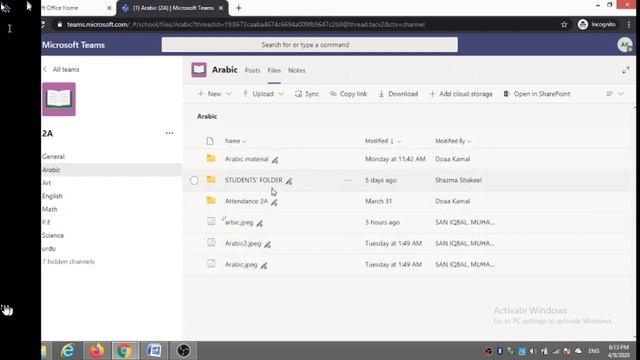Expand the Upload dropdown
Image resolution: width=640 pixels, height=360 pixels.
pyautogui.click(x=281, y=94)
